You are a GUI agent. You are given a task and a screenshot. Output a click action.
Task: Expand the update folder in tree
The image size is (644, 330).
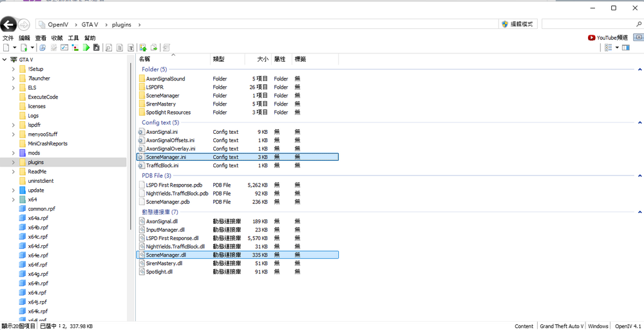pyautogui.click(x=14, y=190)
